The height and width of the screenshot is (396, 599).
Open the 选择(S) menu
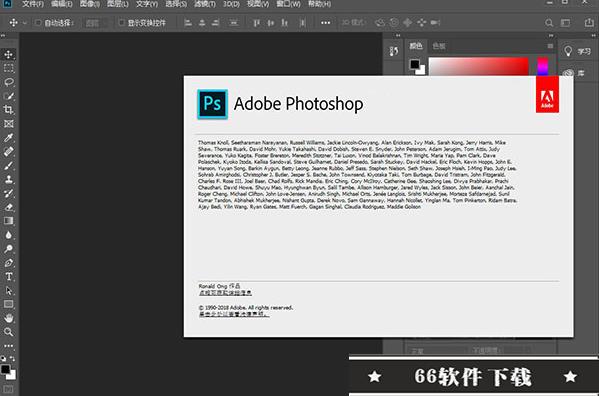(176, 4)
